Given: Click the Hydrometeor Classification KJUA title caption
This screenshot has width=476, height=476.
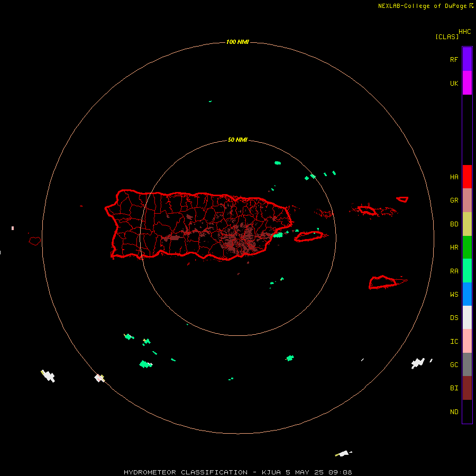Looking at the screenshot, I should [237, 472].
